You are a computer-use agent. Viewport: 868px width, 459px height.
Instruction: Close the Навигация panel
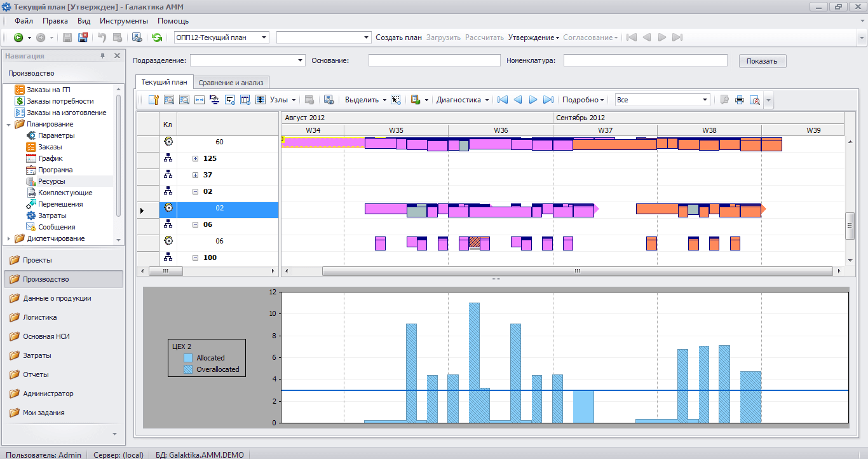pyautogui.click(x=117, y=56)
